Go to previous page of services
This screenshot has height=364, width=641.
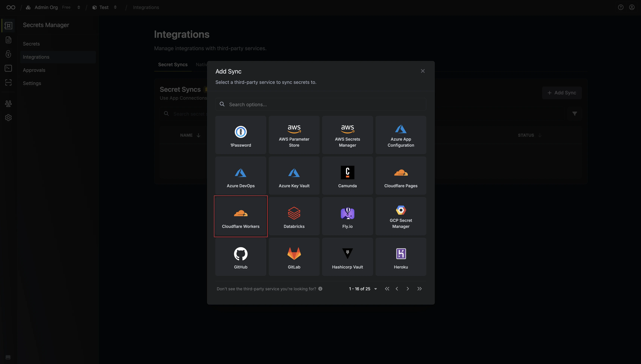[x=397, y=289]
